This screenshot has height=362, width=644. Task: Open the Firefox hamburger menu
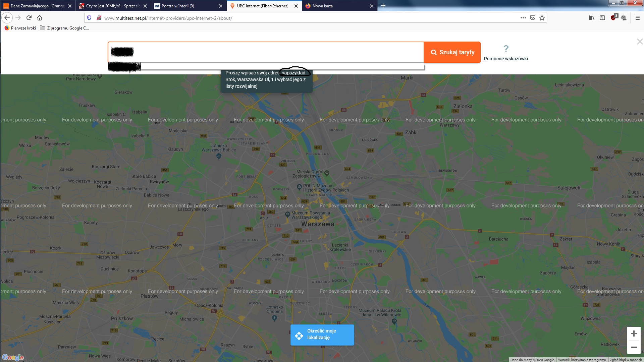click(x=637, y=18)
